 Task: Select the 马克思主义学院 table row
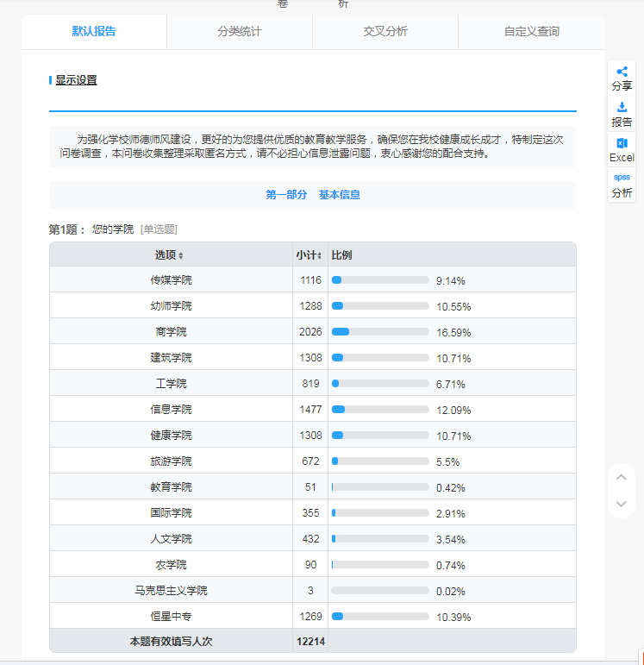[171, 591]
